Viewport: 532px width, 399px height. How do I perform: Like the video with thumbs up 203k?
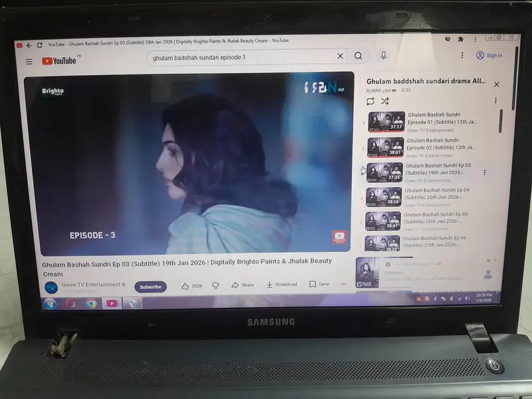192,286
